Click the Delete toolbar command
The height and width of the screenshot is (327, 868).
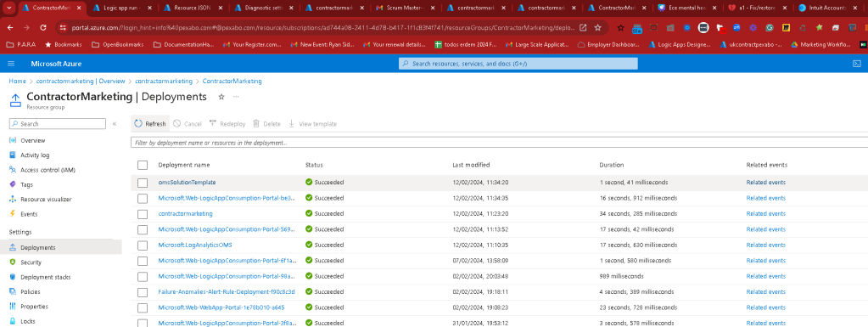tap(266, 124)
